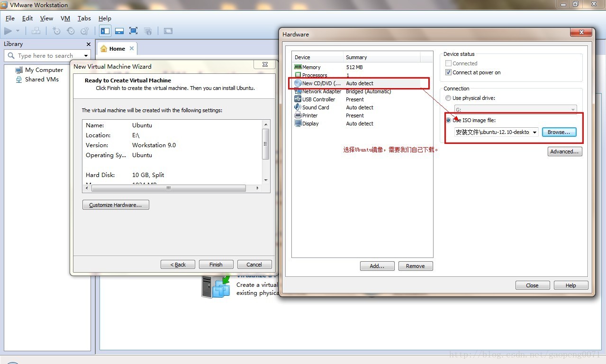Select the Printer device icon

298,115
